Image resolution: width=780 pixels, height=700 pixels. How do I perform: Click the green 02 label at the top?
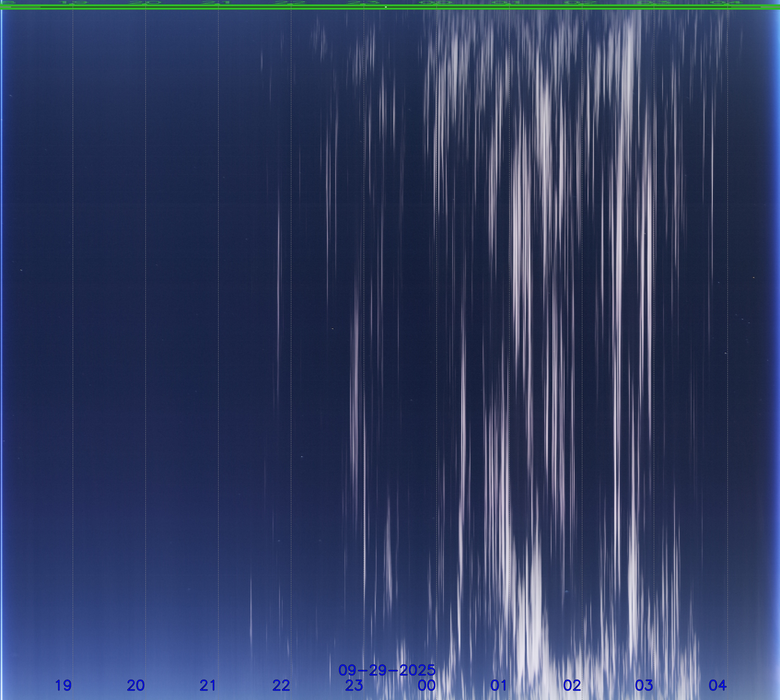click(x=582, y=3)
